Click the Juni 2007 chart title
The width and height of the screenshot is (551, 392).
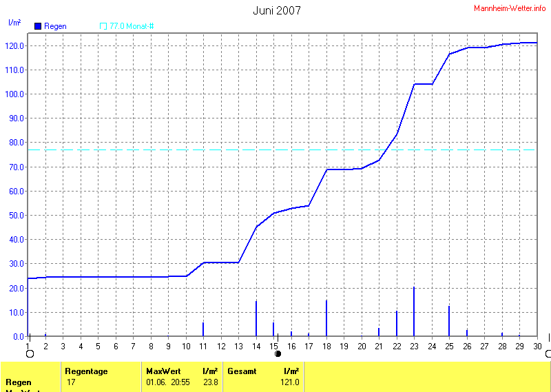point(276,10)
